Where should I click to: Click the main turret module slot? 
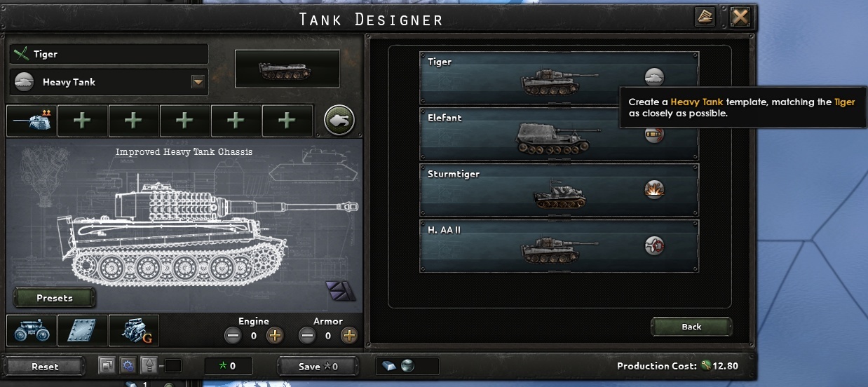coord(32,121)
